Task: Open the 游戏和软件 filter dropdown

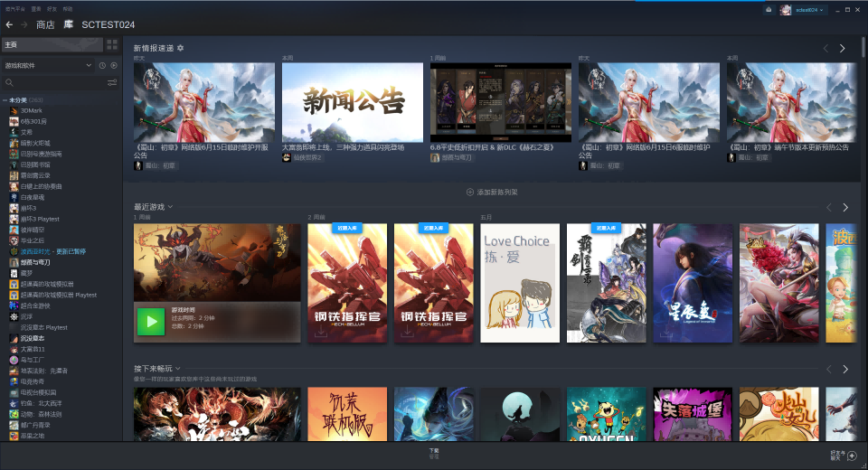Action: tap(48, 65)
